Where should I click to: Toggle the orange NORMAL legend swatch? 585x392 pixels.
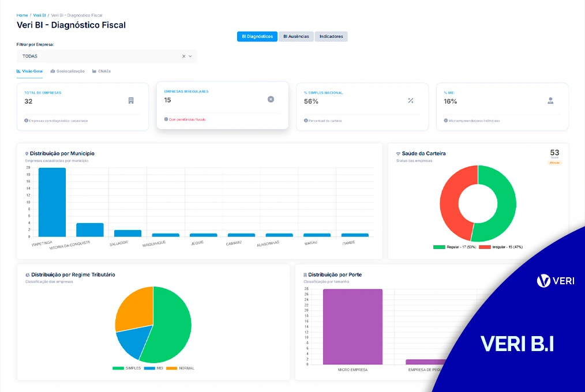(x=172, y=368)
